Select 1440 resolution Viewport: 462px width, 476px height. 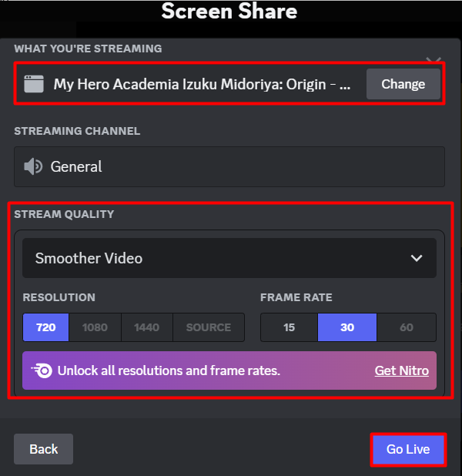tap(147, 327)
